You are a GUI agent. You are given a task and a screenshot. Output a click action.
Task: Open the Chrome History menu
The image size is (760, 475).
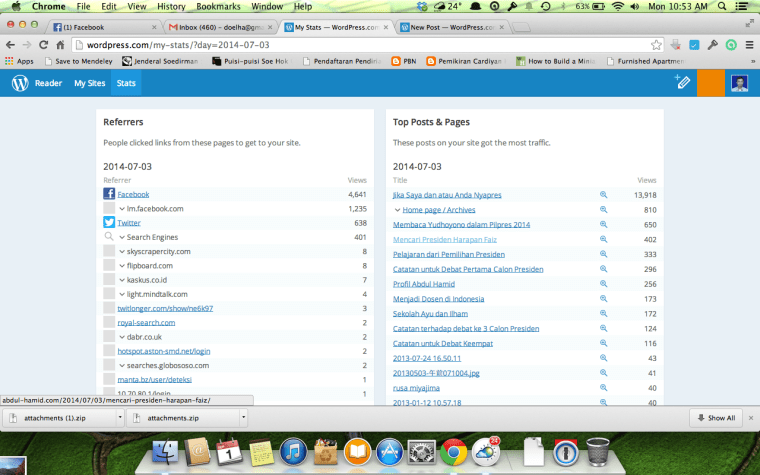click(x=171, y=6)
